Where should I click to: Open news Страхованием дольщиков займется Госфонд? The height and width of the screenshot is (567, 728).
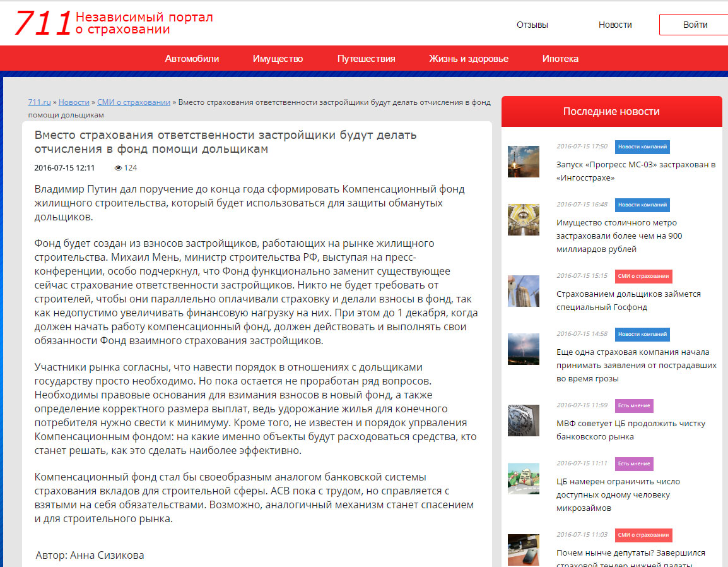(x=628, y=301)
